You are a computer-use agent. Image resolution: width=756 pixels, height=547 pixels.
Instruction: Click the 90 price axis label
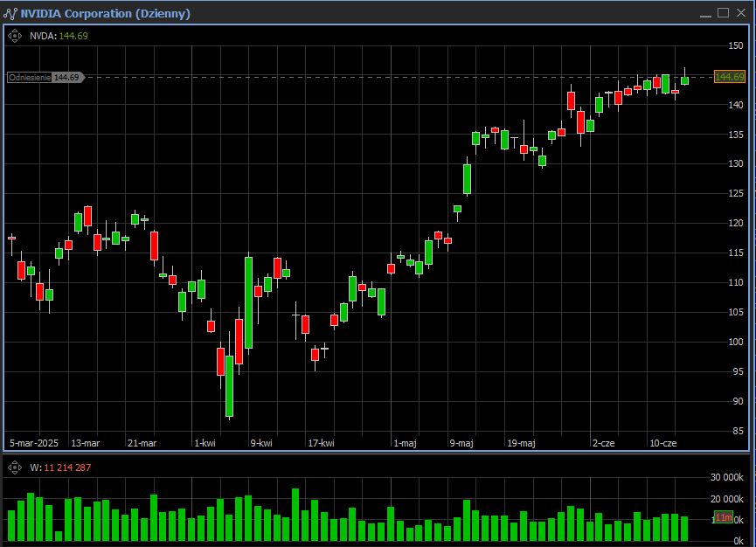pos(738,401)
